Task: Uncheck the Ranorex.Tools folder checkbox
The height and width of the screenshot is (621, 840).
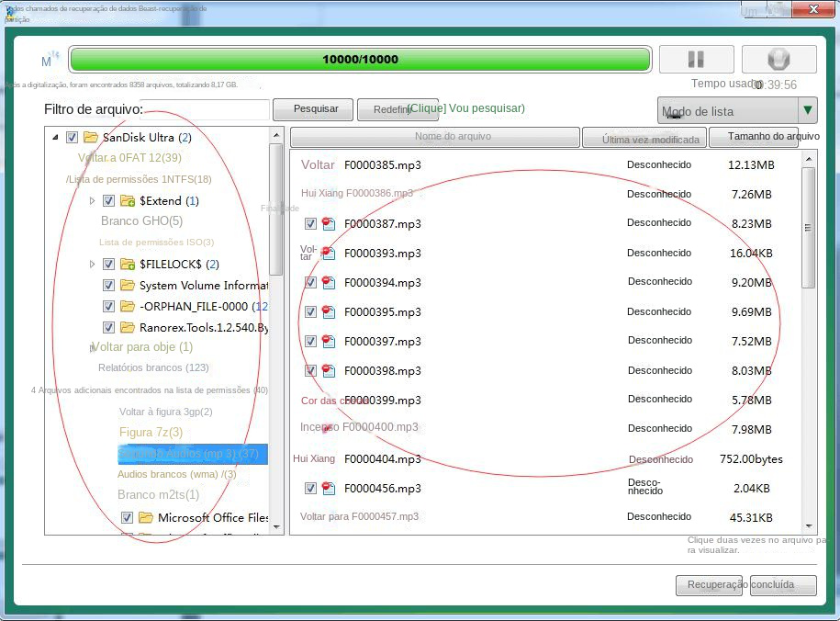Action: coord(108,327)
